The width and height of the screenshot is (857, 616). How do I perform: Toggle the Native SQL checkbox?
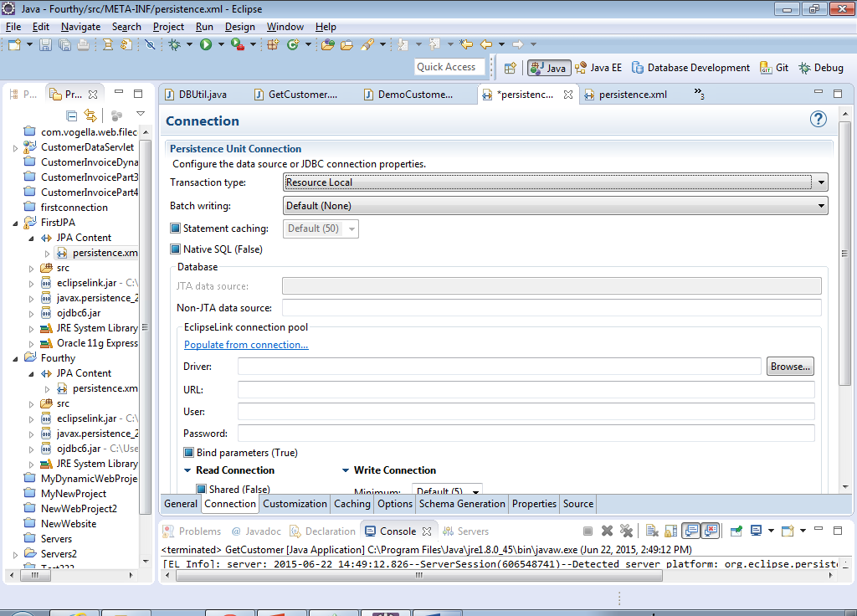tap(176, 249)
